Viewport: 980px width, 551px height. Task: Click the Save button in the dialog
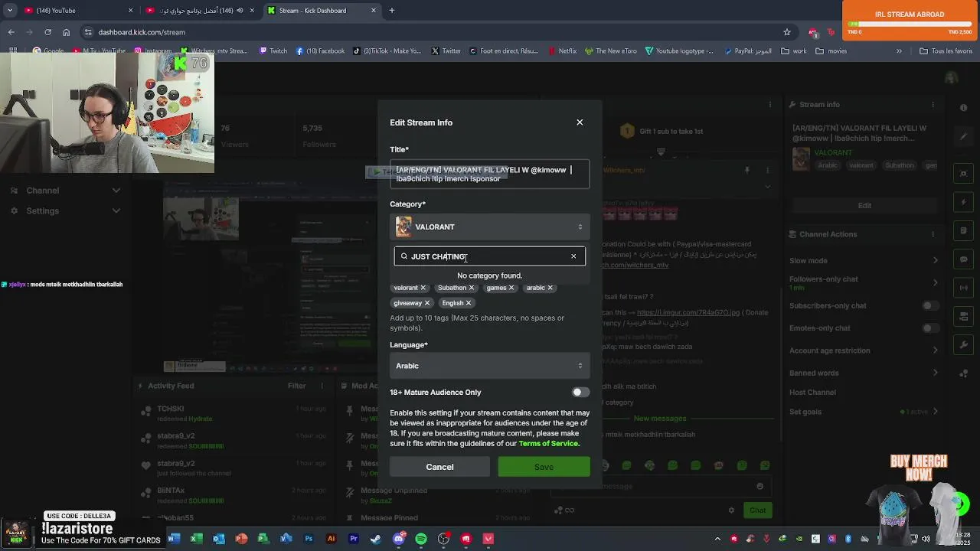544,467
